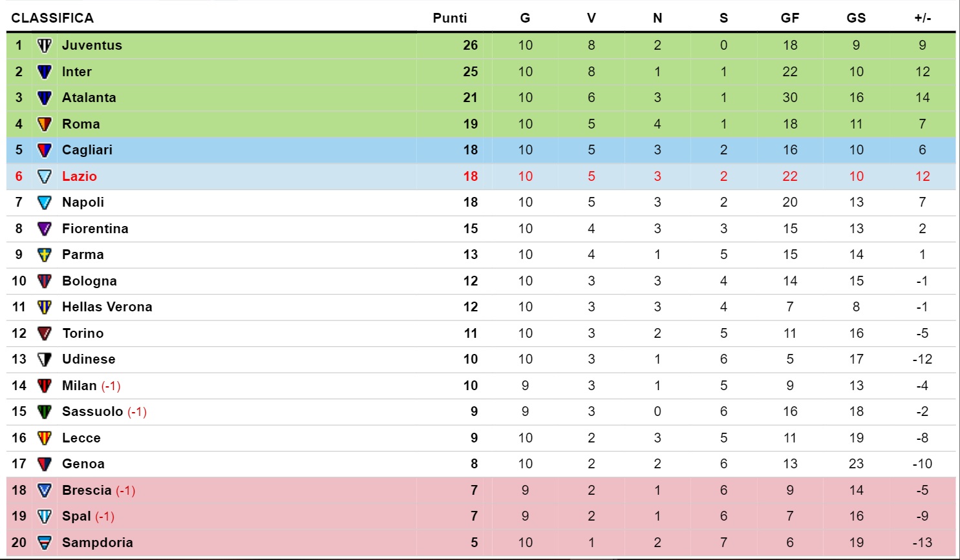Open the Cagliari team name link
The width and height of the screenshot is (960, 560).
(87, 150)
